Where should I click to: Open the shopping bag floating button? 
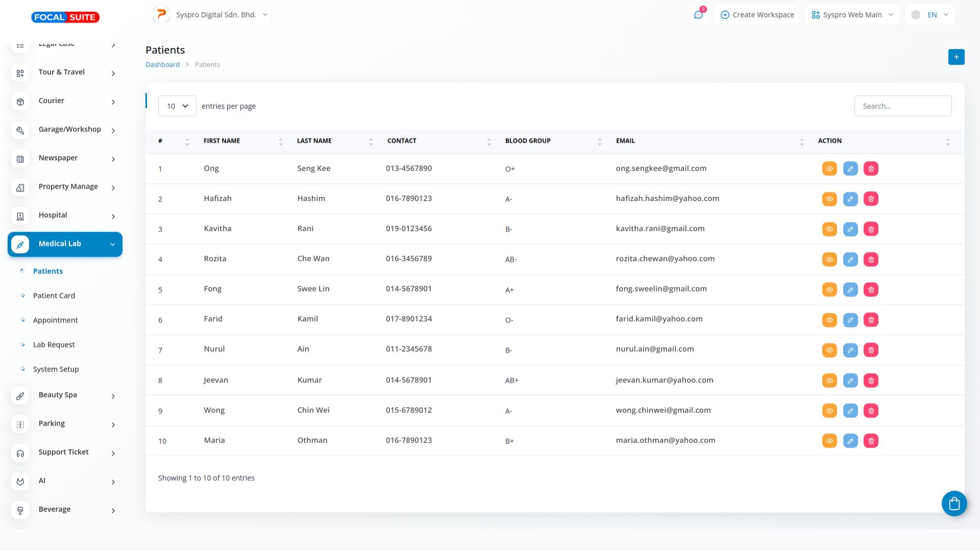[x=954, y=504]
